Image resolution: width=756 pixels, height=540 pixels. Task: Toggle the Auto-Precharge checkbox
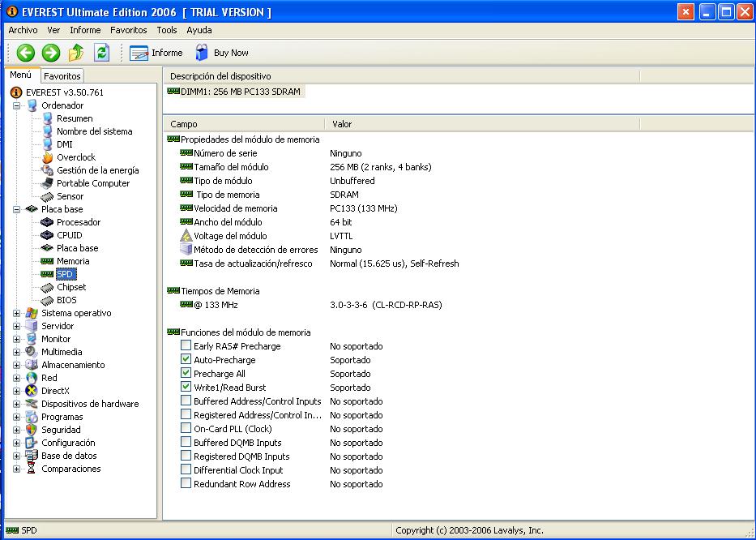[x=186, y=360]
